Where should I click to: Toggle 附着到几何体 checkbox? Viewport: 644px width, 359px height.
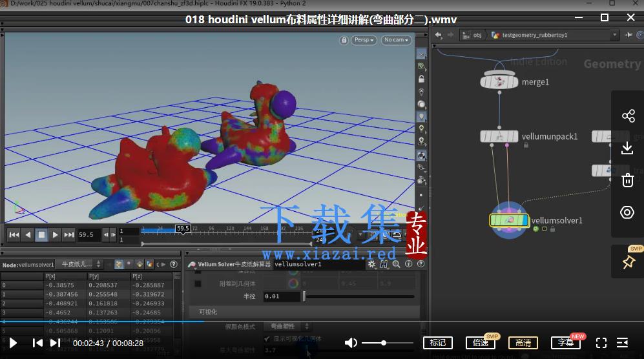pos(198,283)
